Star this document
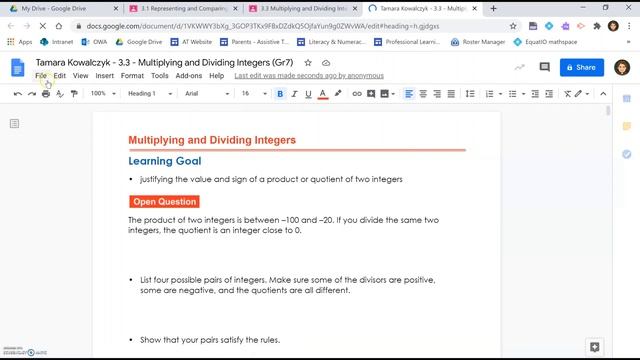The height and width of the screenshot is (360, 640). [308, 63]
